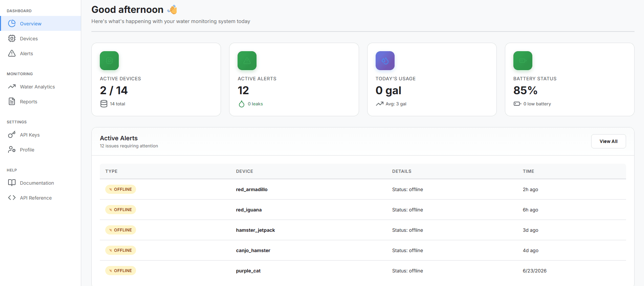644x286 pixels.
Task: Click the '2 / 14' active devices value
Action: coord(114,90)
